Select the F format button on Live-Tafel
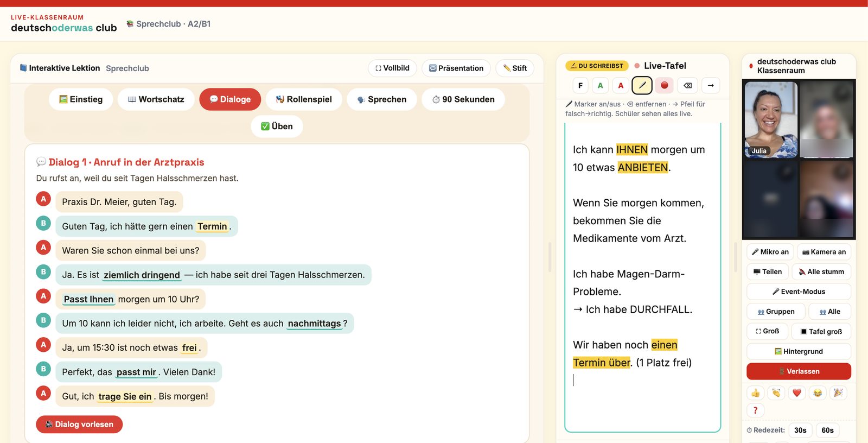This screenshot has height=443, width=868. [x=580, y=85]
